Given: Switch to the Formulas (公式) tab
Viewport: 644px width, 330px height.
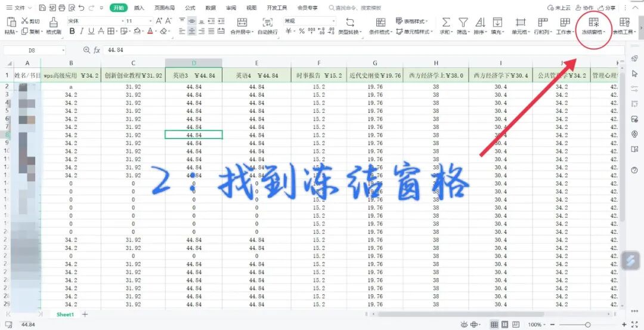Looking at the screenshot, I should (190, 8).
